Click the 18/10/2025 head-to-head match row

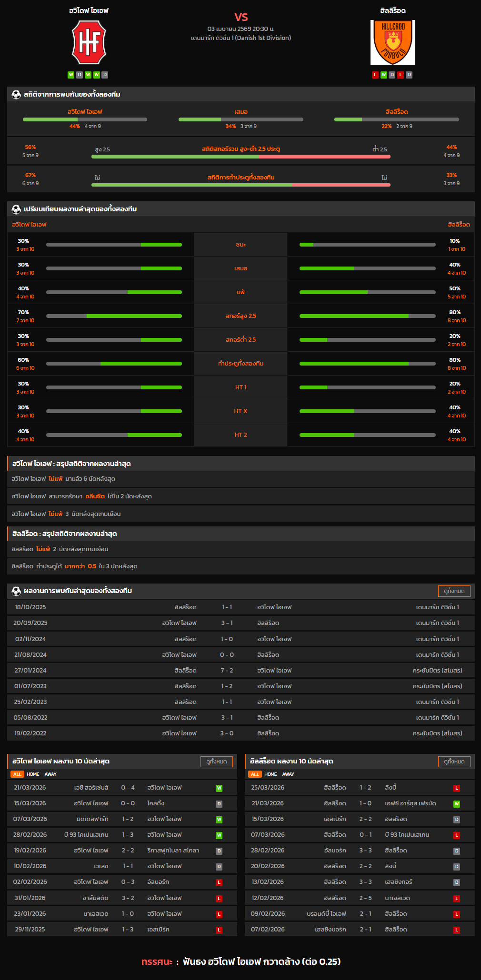tap(240, 607)
